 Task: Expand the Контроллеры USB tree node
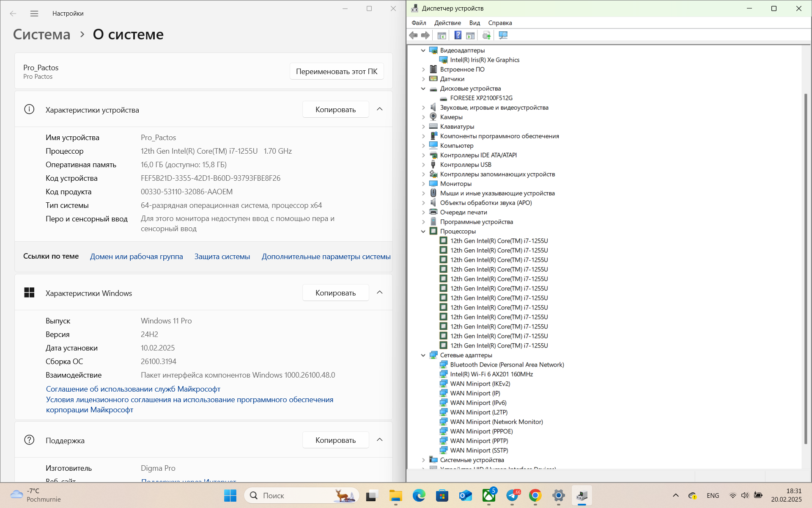point(423,165)
